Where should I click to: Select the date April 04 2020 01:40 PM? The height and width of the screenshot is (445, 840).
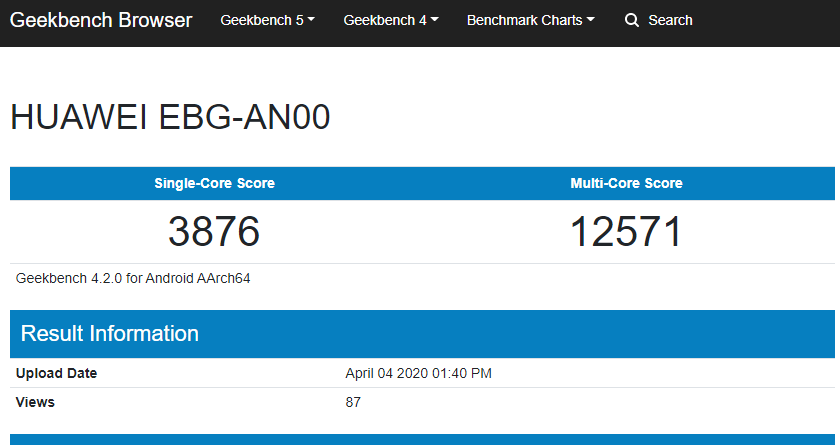(x=418, y=373)
